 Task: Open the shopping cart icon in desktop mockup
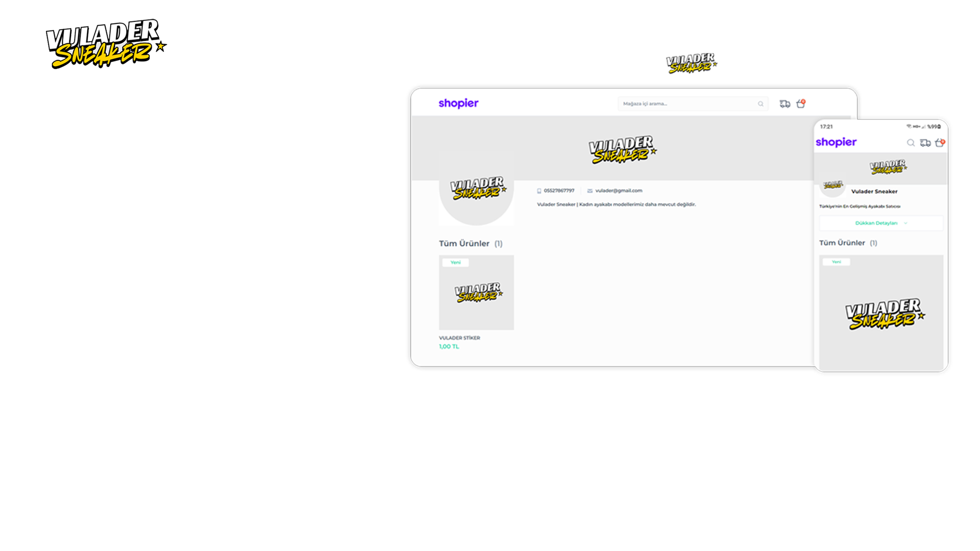[801, 104]
